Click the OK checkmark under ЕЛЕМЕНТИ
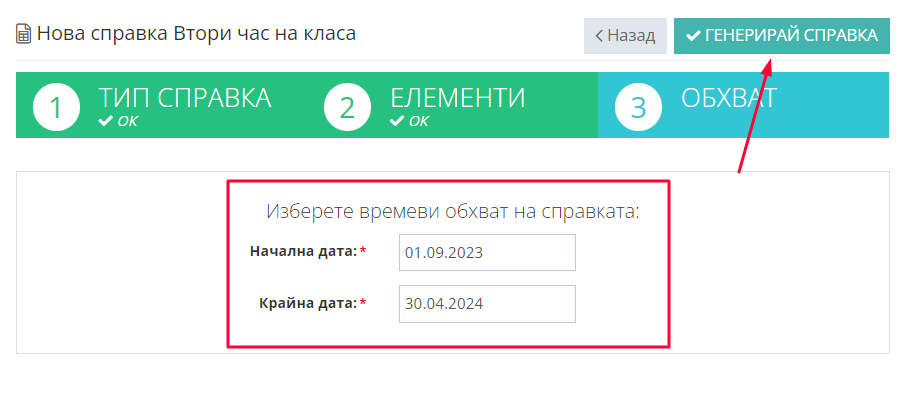Viewport: 904px width, 401px height. (397, 122)
